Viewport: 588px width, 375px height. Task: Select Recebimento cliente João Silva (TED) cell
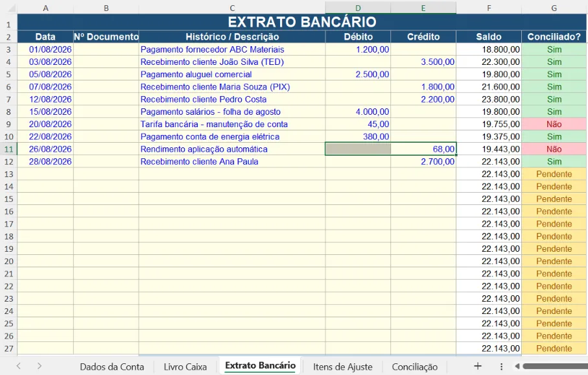coord(232,62)
